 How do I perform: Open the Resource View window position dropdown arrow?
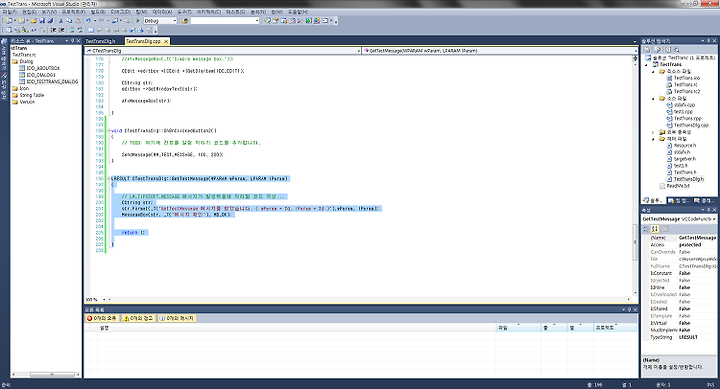coord(67,41)
